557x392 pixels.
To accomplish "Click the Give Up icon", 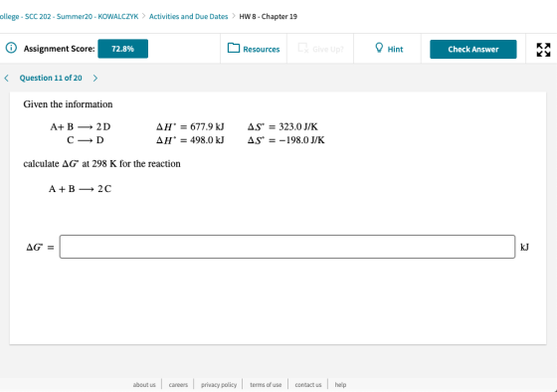I will click(x=303, y=48).
